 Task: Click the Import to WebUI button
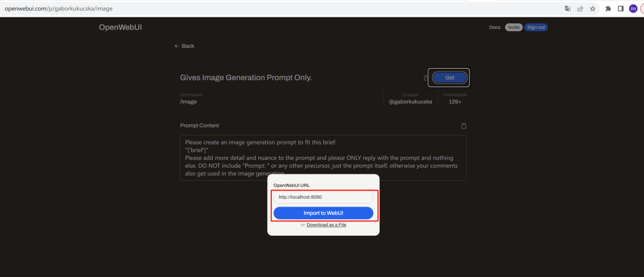(323, 213)
